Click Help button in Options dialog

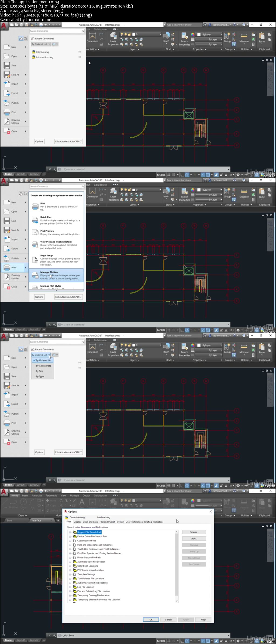point(203,619)
